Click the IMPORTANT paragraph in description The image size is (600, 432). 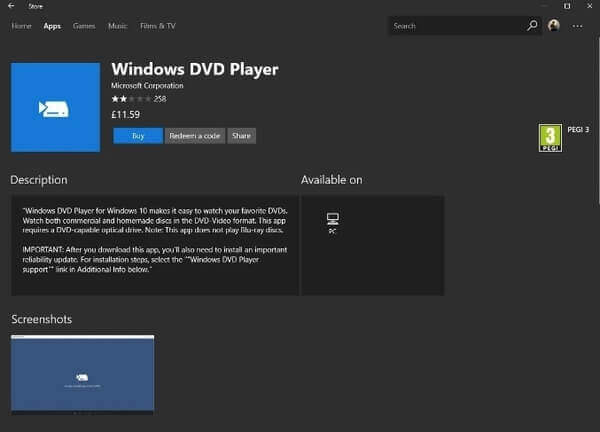click(155, 259)
